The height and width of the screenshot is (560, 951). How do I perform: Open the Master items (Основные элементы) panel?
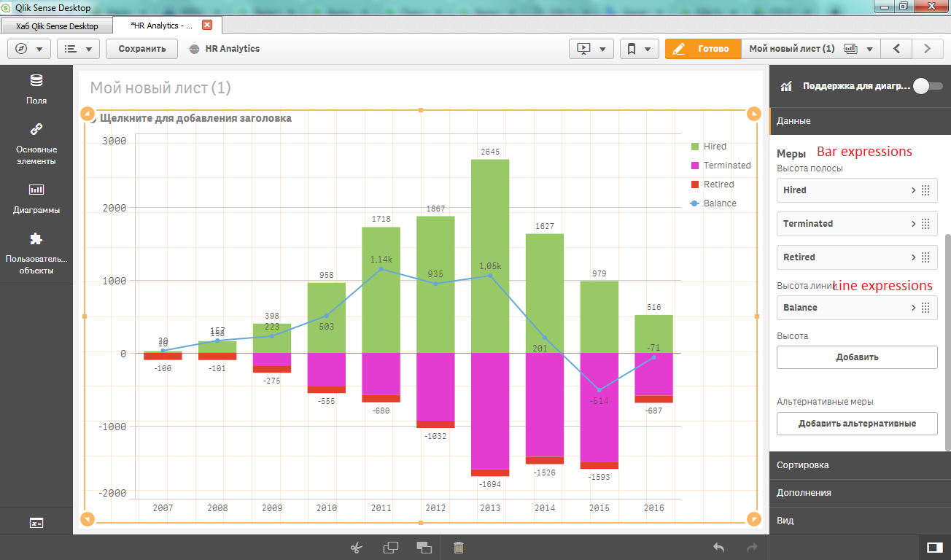tap(36, 144)
